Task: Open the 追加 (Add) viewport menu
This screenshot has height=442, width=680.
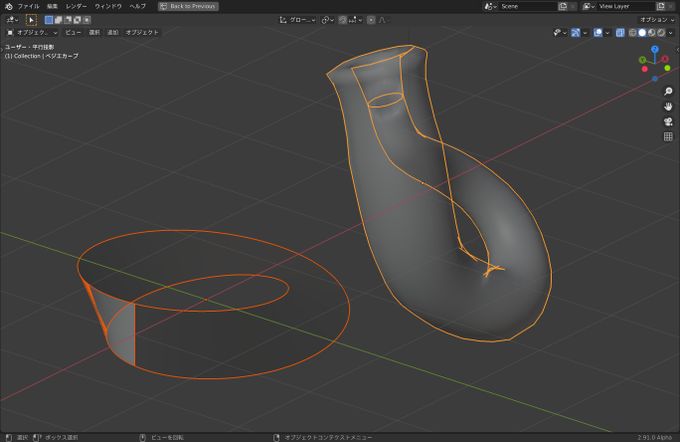Action: click(x=113, y=33)
